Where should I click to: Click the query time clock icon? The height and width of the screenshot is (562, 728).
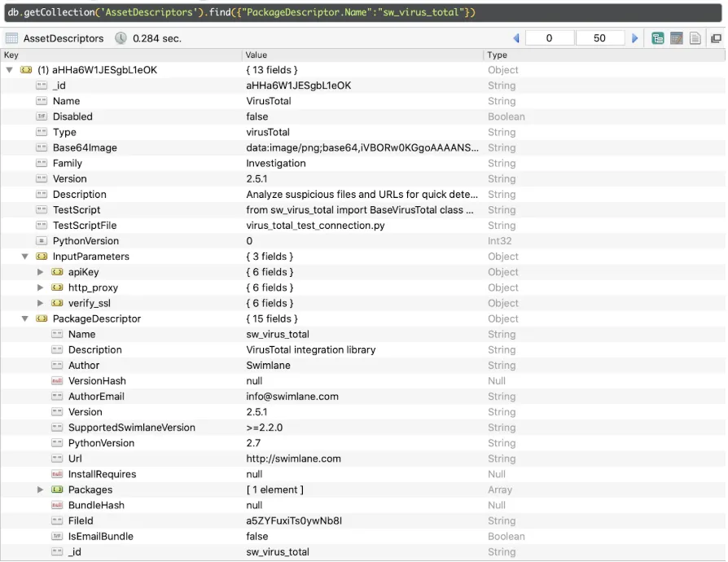coord(121,38)
